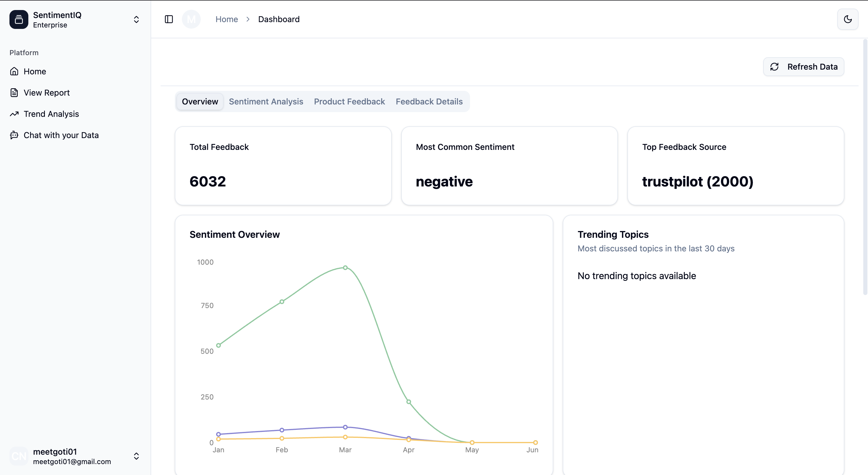
Task: Switch to the Sentiment Analysis tab
Action: click(266, 101)
